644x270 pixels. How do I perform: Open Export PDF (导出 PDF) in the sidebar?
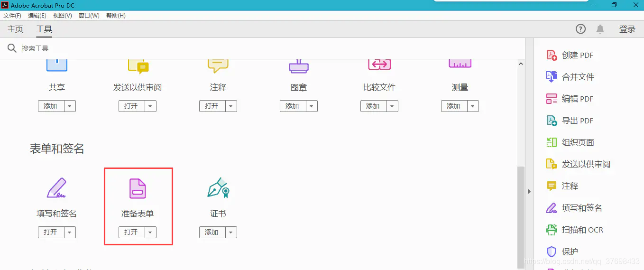coord(570,121)
